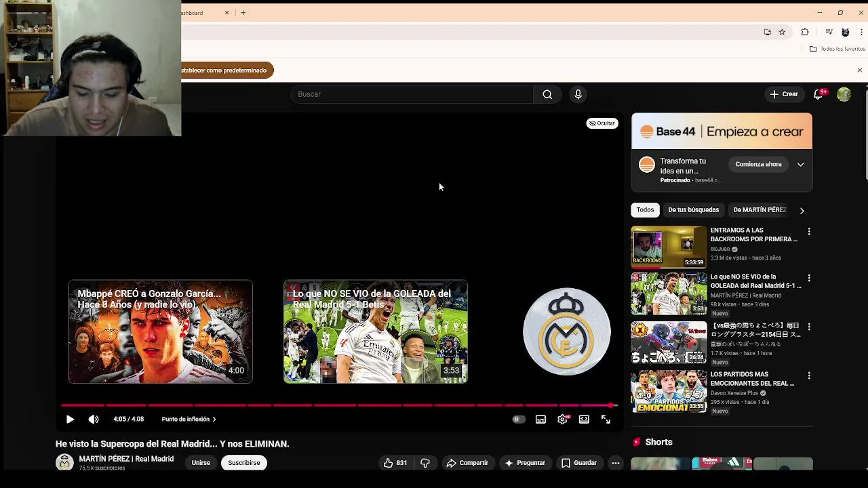The height and width of the screenshot is (488, 868).
Task: Click the Crear button
Action: tap(784, 94)
